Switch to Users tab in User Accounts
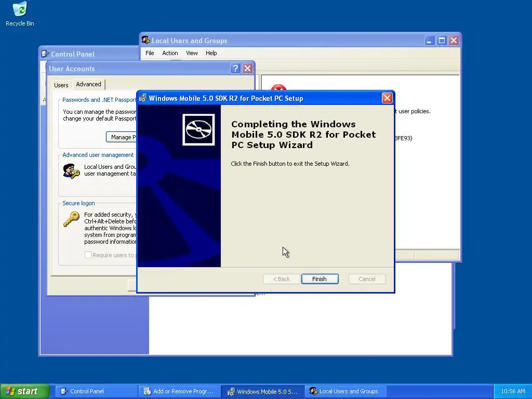The height and width of the screenshot is (399, 532). (61, 85)
